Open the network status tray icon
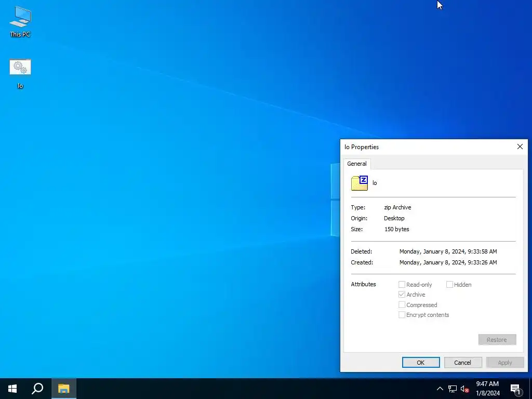532x399 pixels. [453, 389]
